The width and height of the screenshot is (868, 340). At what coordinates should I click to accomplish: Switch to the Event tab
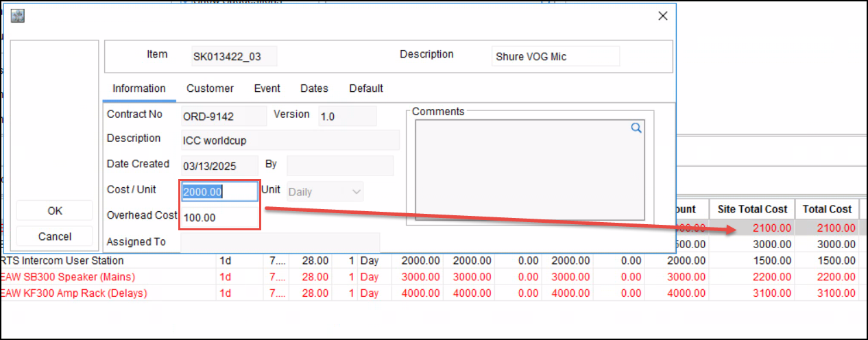coord(267,88)
